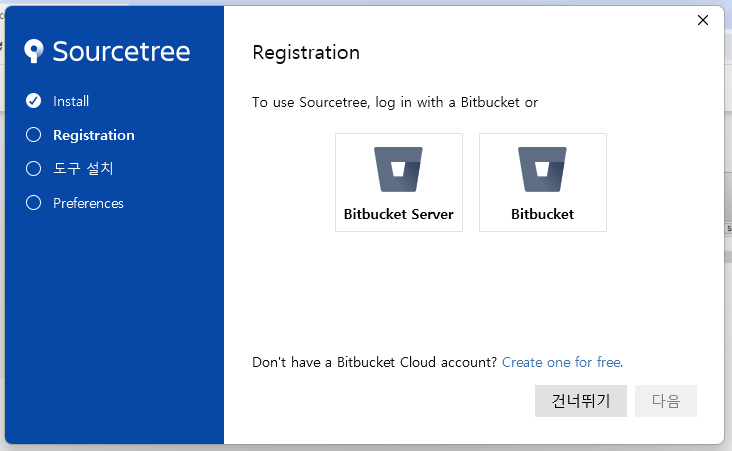The height and width of the screenshot is (451, 732).
Task: Close the Sourcetree setup dialog
Action: coord(703,20)
